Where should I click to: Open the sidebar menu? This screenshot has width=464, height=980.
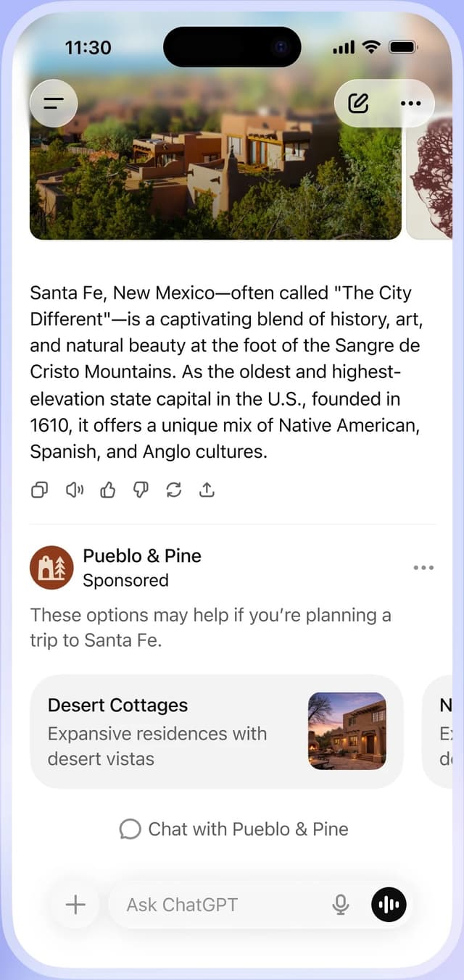click(x=54, y=103)
